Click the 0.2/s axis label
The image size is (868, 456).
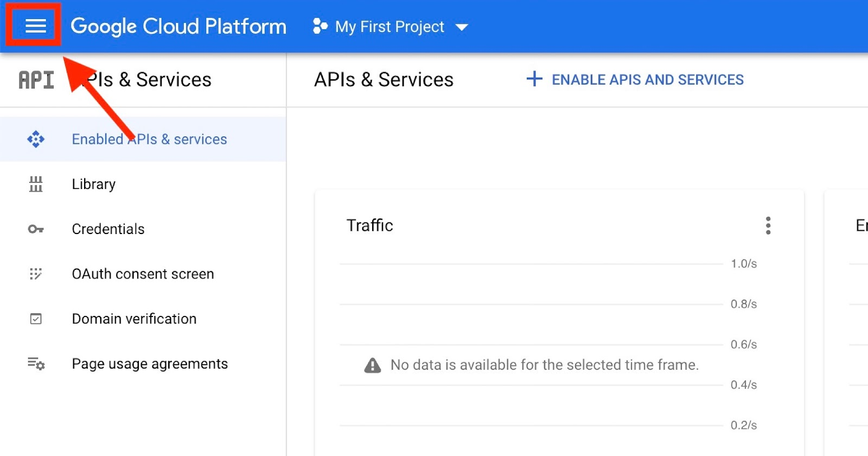[x=744, y=425]
